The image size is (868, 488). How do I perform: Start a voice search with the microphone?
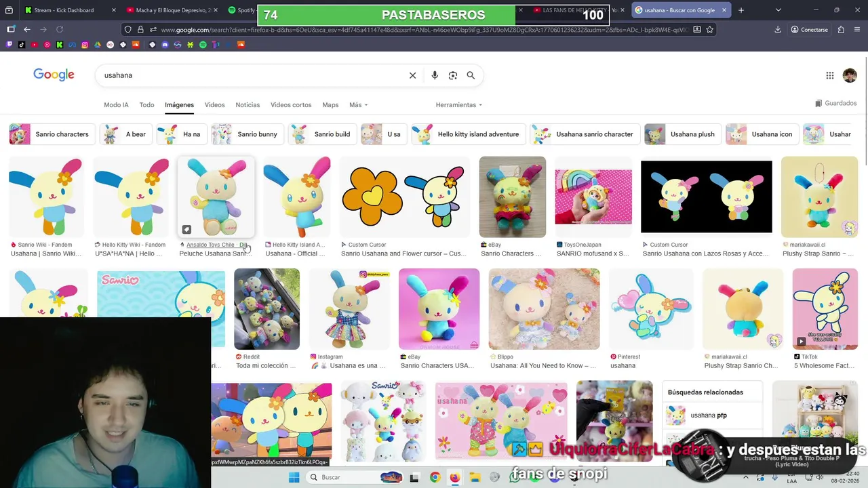pos(435,75)
